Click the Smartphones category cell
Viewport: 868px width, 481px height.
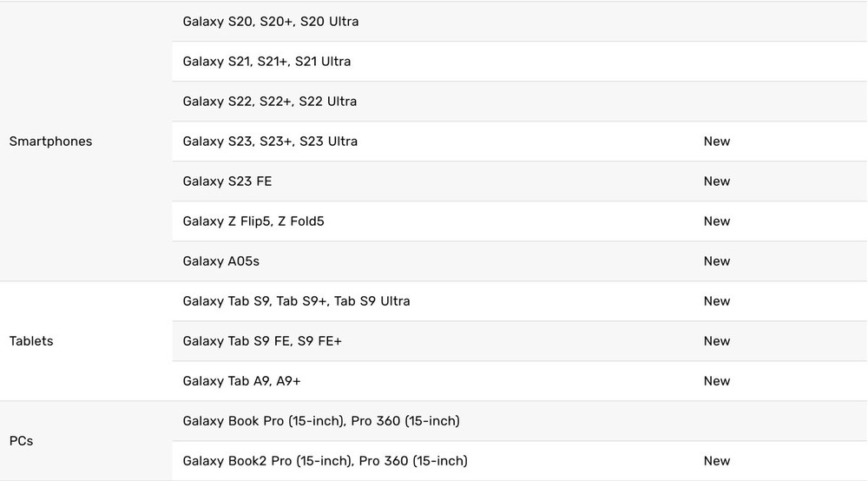tap(50, 142)
